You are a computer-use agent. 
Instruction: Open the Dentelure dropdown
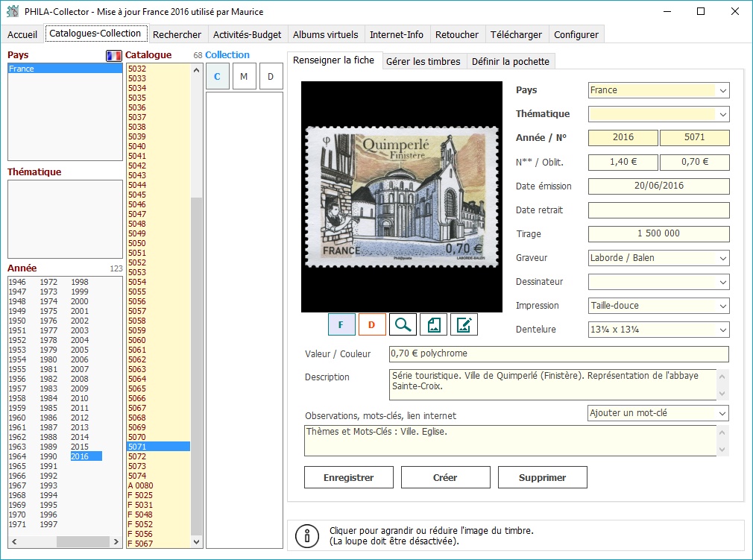pos(722,330)
